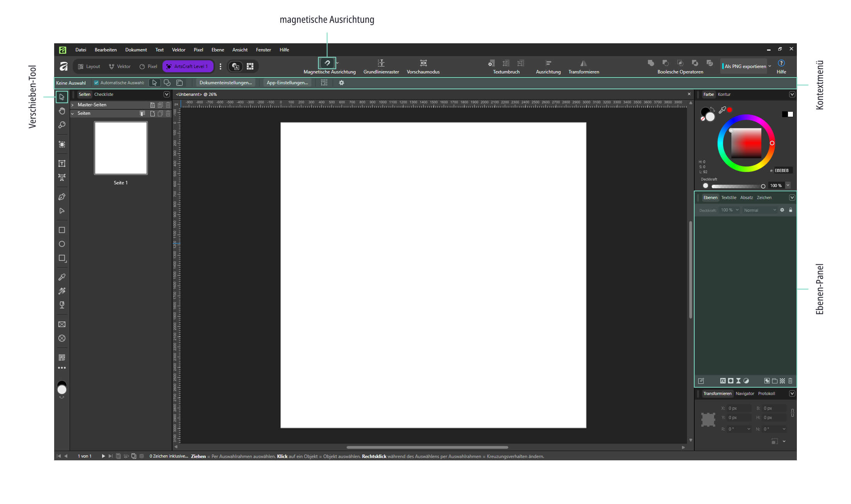Switch to the Textstile tab

click(x=729, y=198)
